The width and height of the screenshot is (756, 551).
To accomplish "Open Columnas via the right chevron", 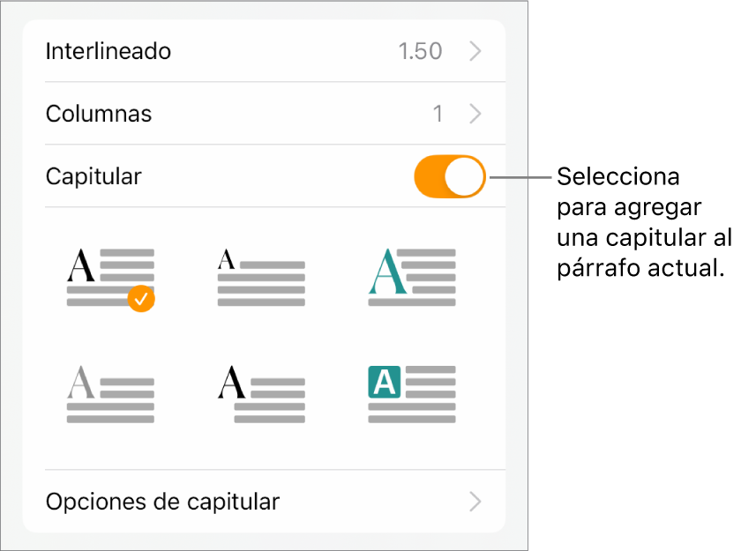I will (x=475, y=114).
